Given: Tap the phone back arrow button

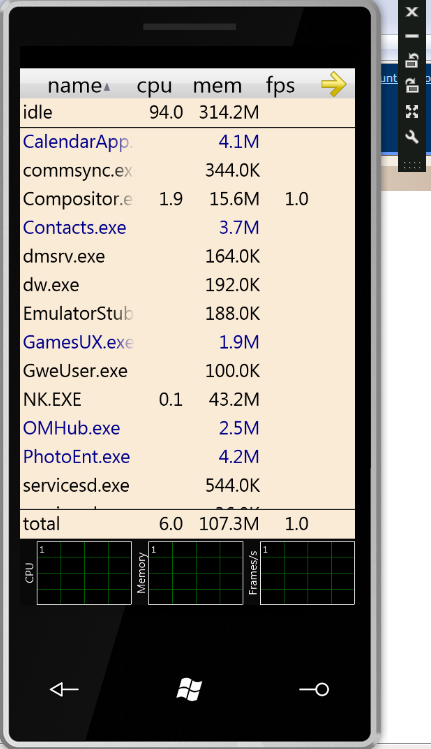Looking at the screenshot, I should [64, 689].
